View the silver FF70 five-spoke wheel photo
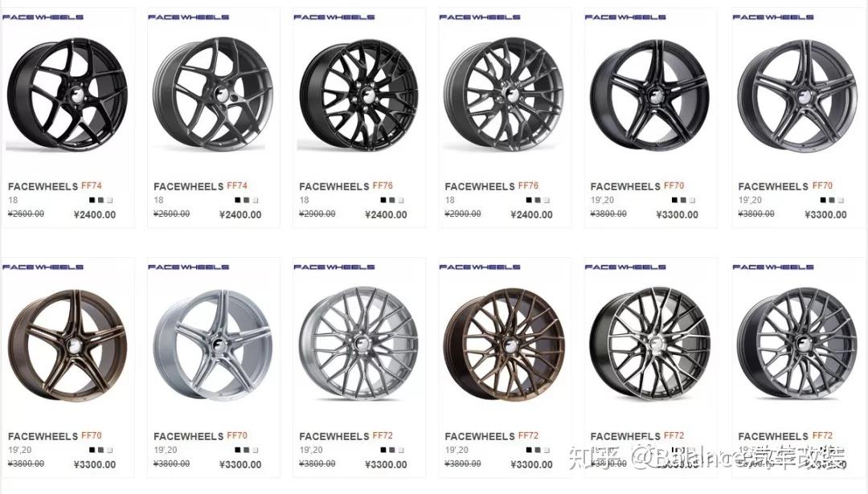Image resolution: width=868 pixels, height=494 pixels. point(213,345)
